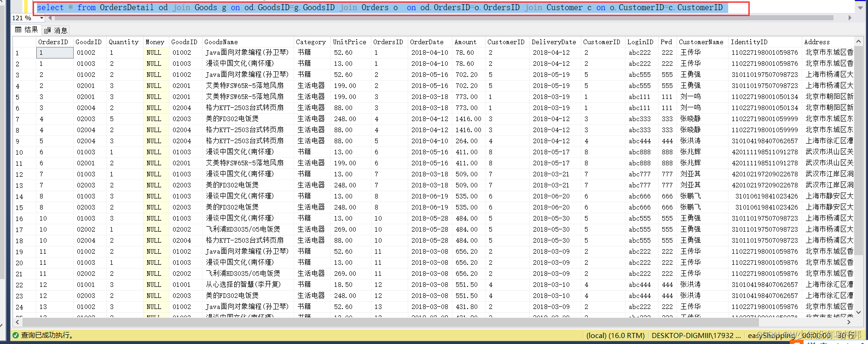Click the results grid horizontal scroll-left arrow
The height and width of the screenshot is (344, 868).
pyautogui.click(x=17, y=322)
